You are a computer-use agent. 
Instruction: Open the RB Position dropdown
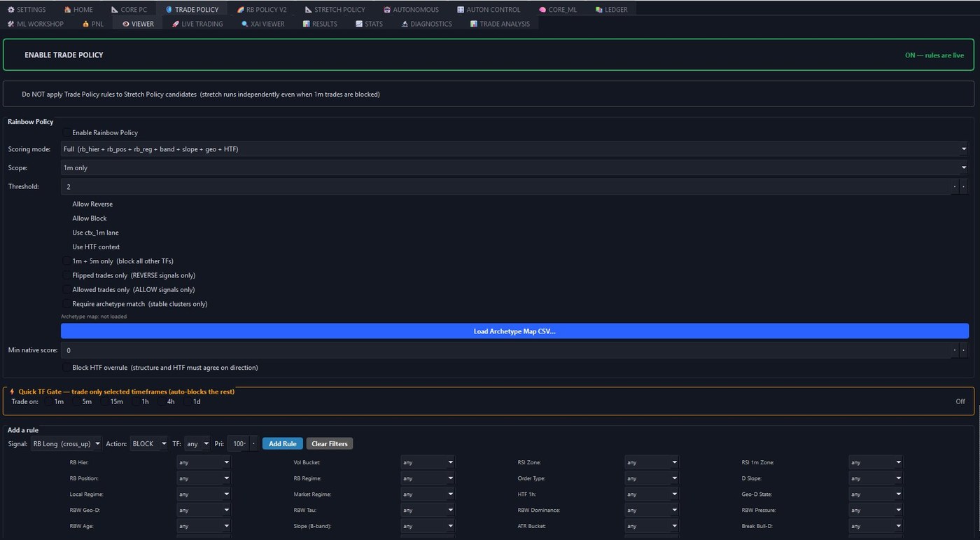(x=203, y=478)
